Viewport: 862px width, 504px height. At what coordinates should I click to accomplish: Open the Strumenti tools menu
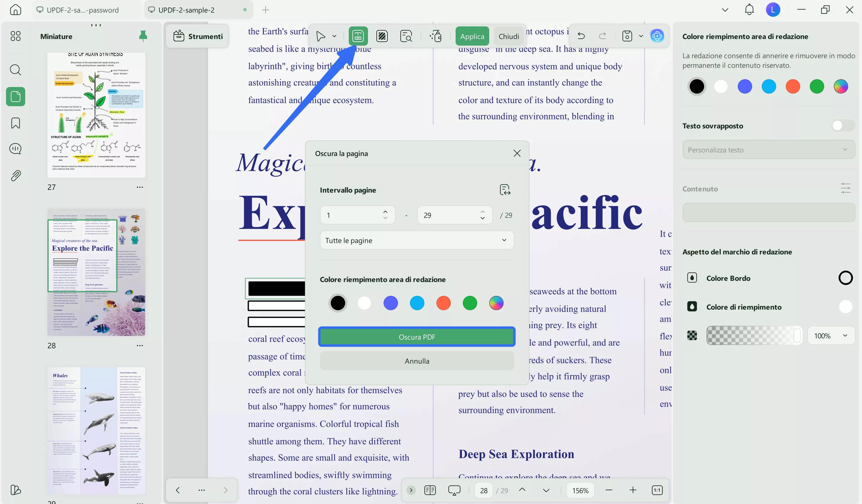(x=198, y=36)
